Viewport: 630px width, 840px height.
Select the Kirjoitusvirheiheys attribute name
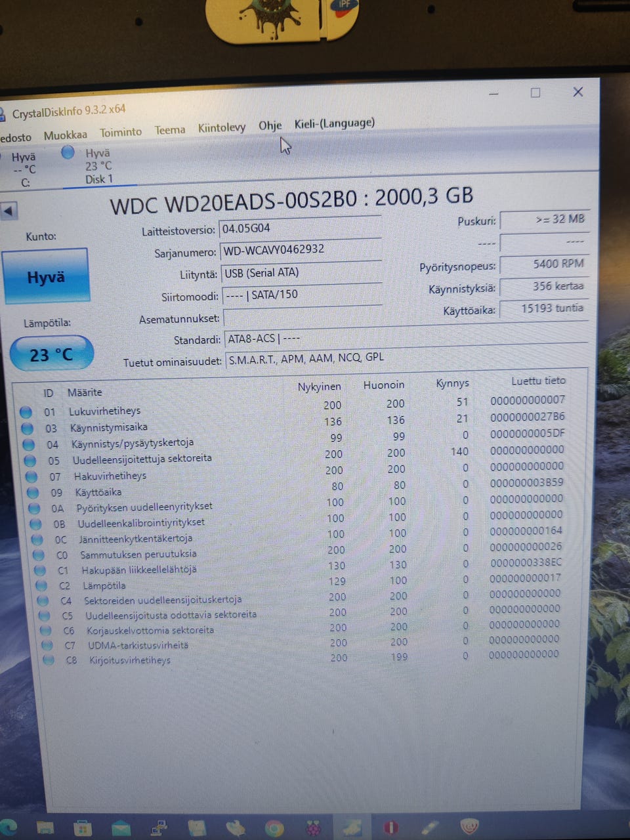(130, 660)
